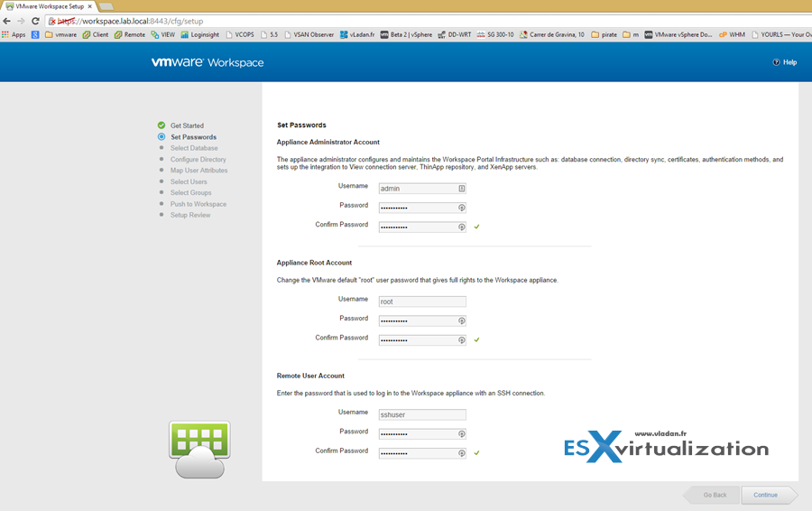Reload the Workspace setup page
The width and height of the screenshot is (812, 511).
(35, 22)
